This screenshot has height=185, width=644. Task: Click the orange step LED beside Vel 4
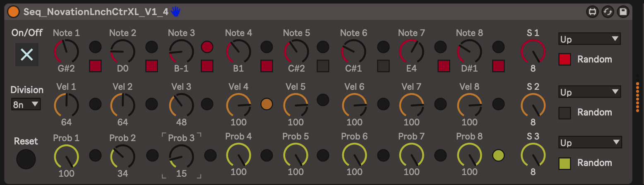(x=267, y=104)
